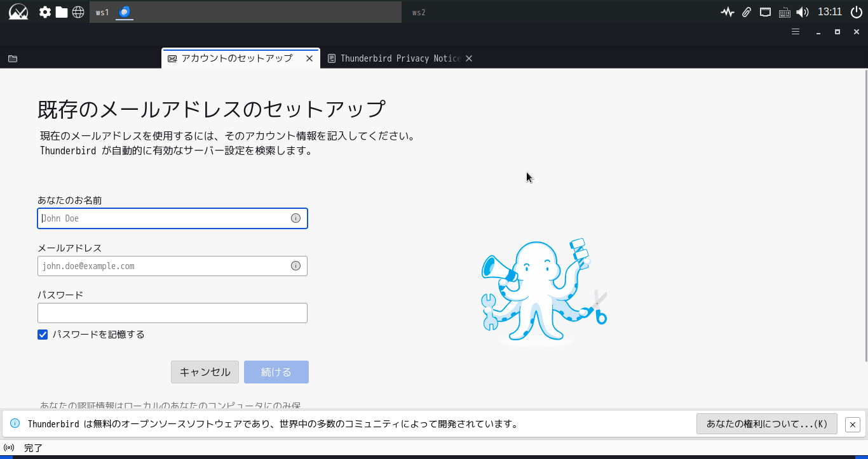Focus Thunderbird from the taskbar icon
This screenshot has width=868, height=459.
click(125, 12)
